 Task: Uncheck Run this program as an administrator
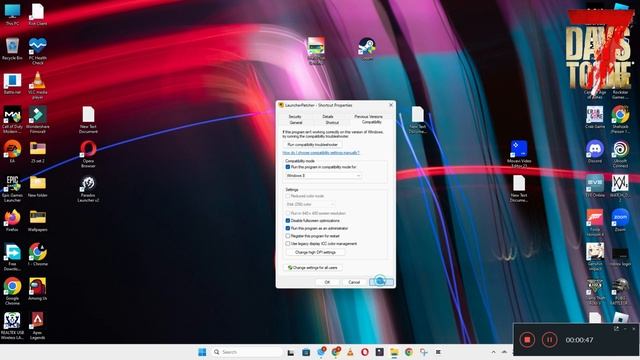[x=288, y=228]
